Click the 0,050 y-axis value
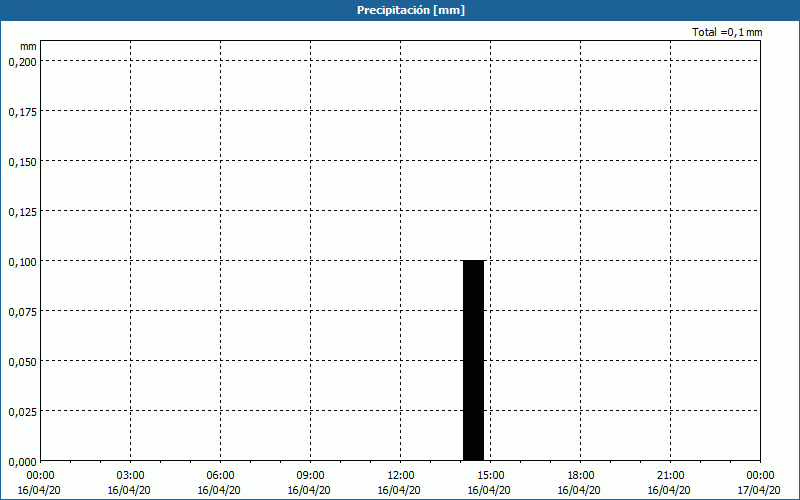Viewport: 800px width, 500px height. (x=22, y=362)
